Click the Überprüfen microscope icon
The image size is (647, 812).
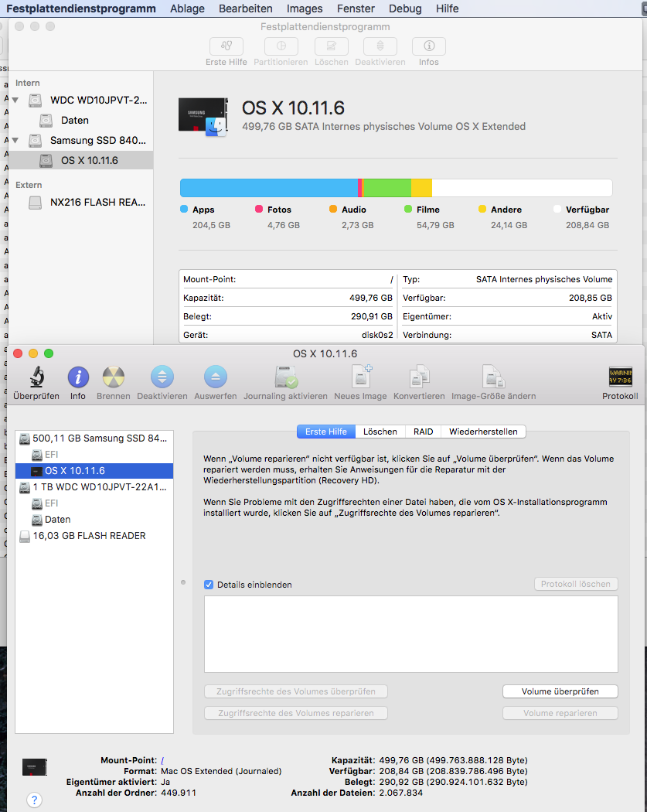(x=36, y=377)
